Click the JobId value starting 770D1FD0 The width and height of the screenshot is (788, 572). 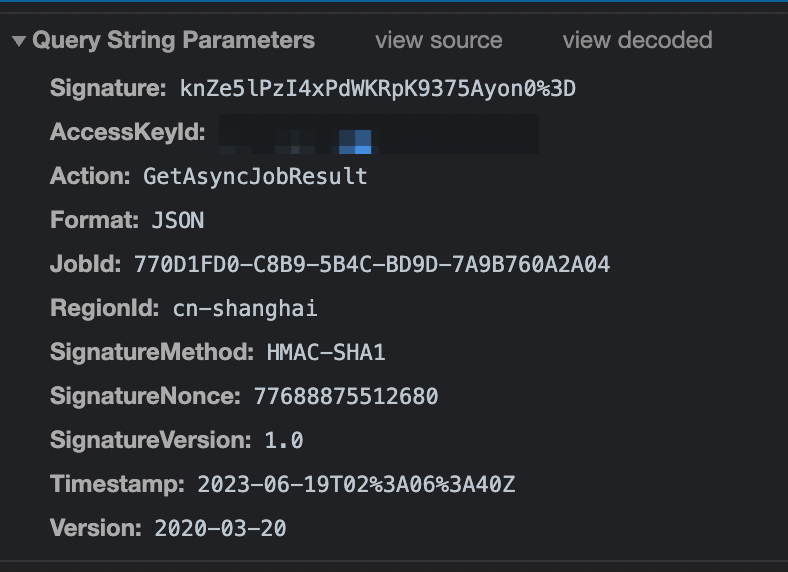372,264
